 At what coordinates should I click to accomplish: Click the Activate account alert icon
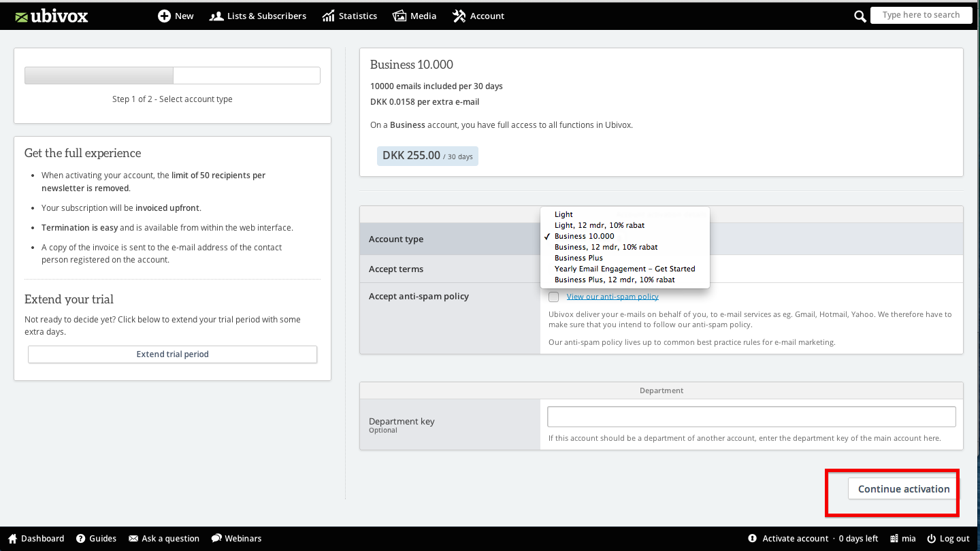[x=752, y=538]
